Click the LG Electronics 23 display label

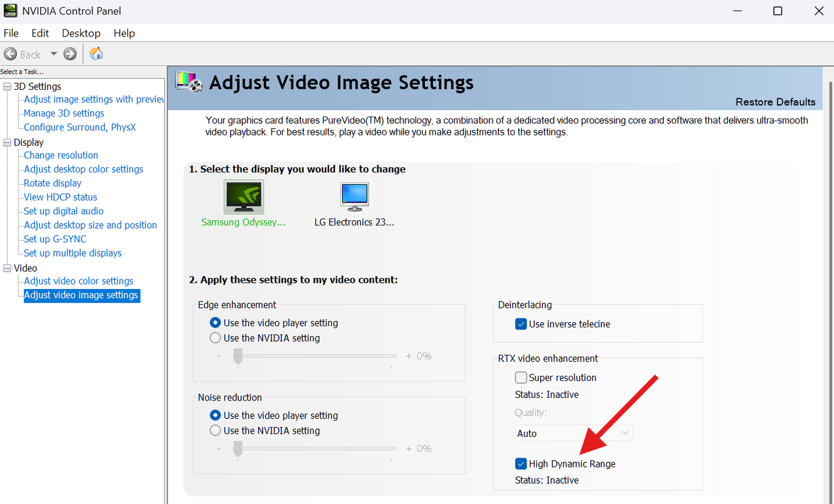click(354, 223)
